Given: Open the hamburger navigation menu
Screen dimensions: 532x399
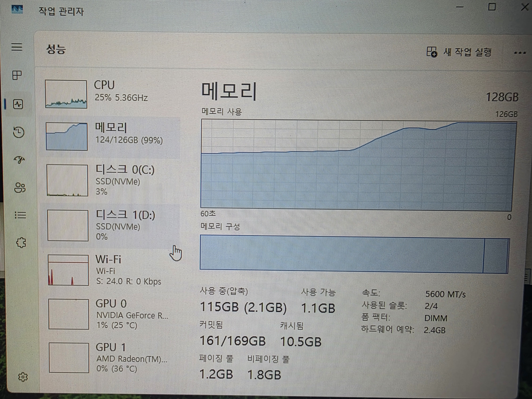Looking at the screenshot, I should coord(17,47).
